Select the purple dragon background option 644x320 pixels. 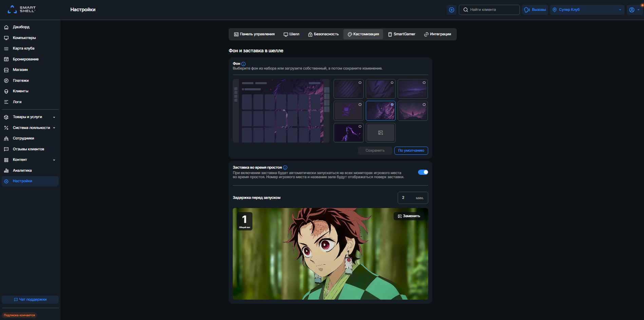tap(381, 111)
